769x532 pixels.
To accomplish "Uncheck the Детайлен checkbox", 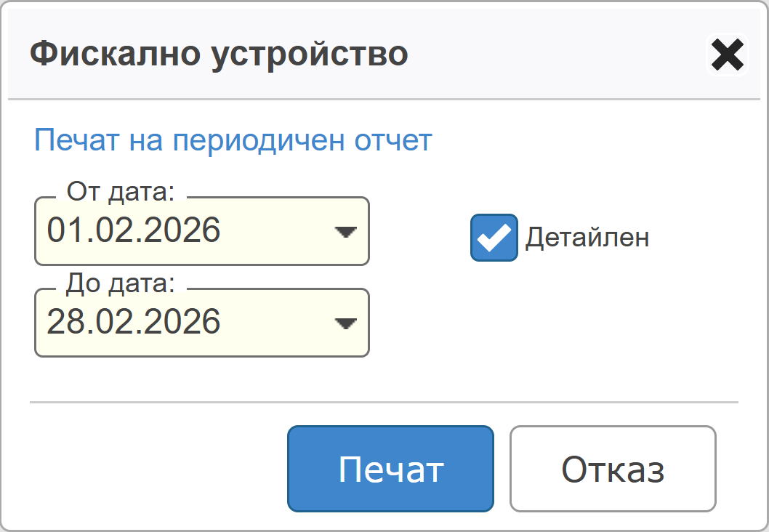I will click(x=494, y=237).
